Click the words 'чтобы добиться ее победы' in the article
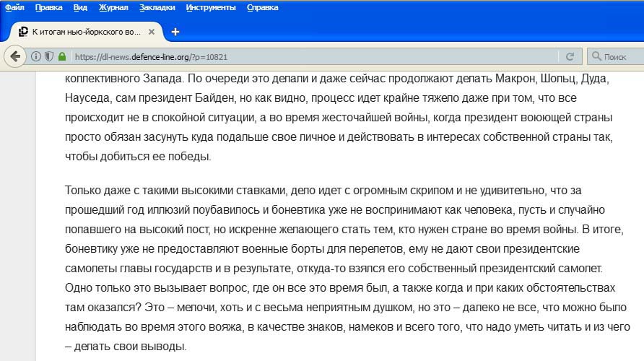The width and height of the screenshot is (644, 361). [138, 157]
